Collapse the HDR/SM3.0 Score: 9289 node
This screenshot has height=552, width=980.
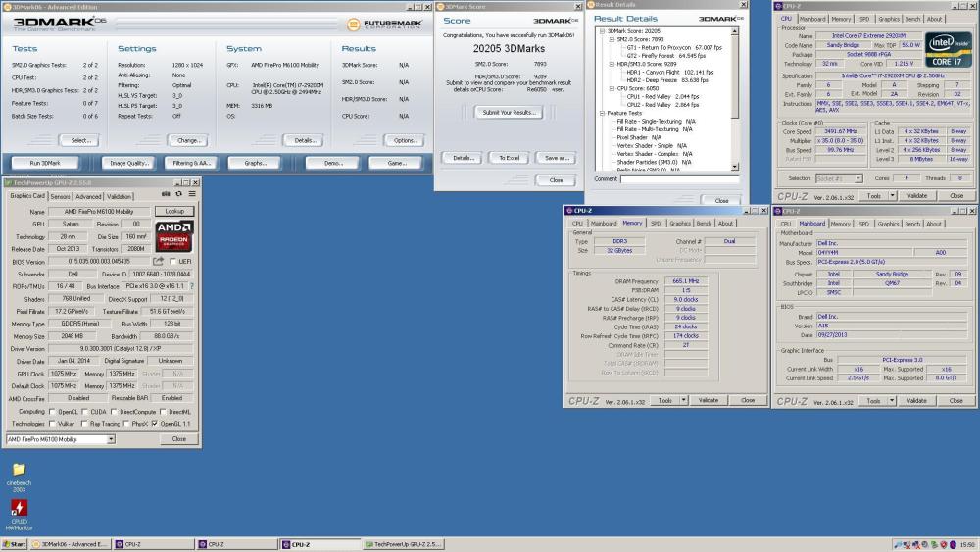click(x=612, y=64)
